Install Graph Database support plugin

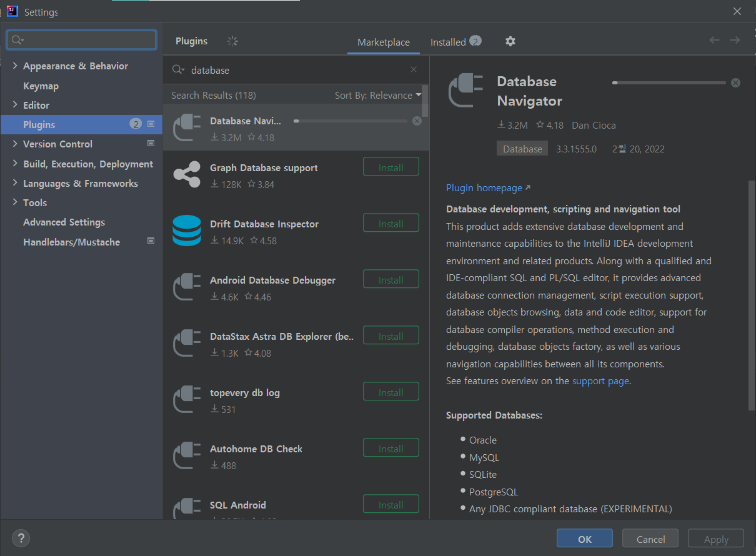click(x=391, y=167)
